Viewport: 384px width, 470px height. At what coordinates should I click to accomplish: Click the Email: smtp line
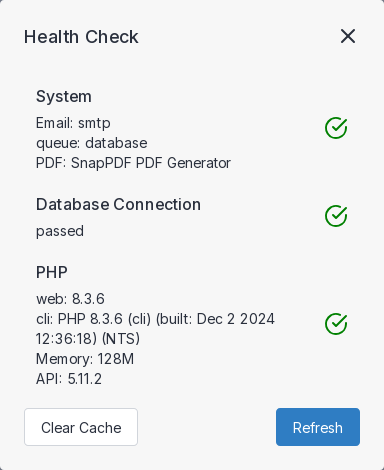(73, 123)
